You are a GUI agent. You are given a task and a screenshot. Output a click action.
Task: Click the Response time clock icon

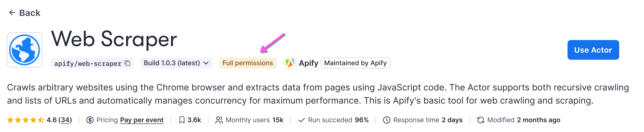point(386,120)
